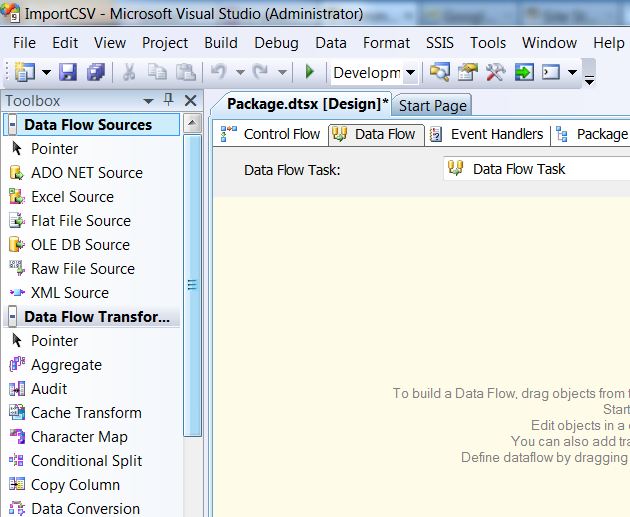Click Toolbox scrollbar up arrow
This screenshot has width=630, height=517.
(192, 123)
